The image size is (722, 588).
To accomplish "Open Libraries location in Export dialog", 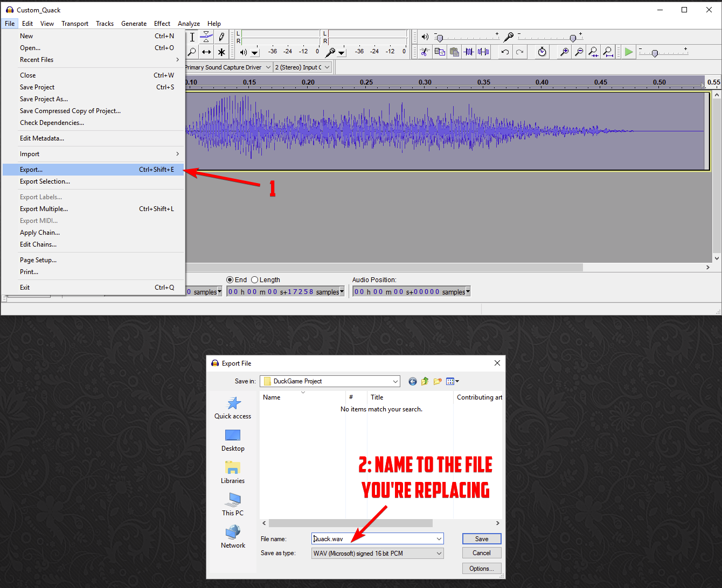I will [x=233, y=473].
